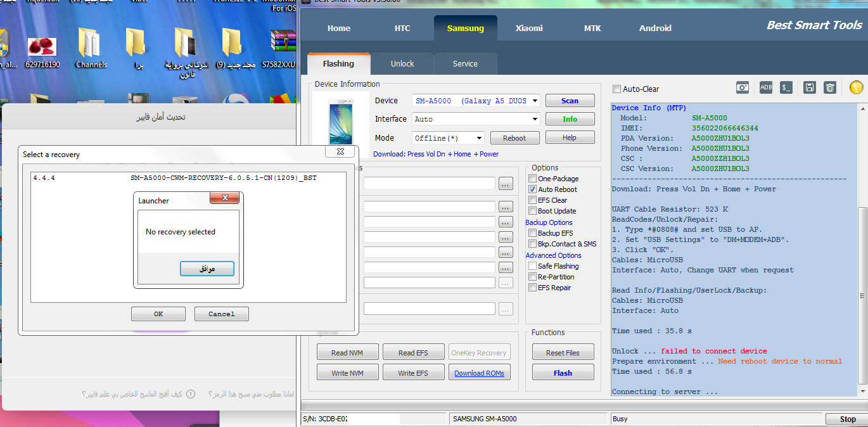Expand the Device model dropdown
Screen dimensions: 868x427
[535, 101]
